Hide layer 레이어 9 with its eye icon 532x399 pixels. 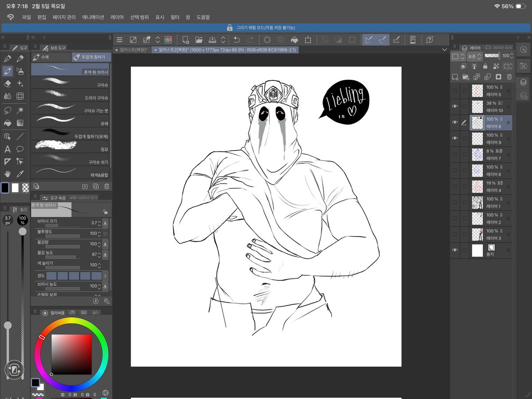tap(454, 138)
